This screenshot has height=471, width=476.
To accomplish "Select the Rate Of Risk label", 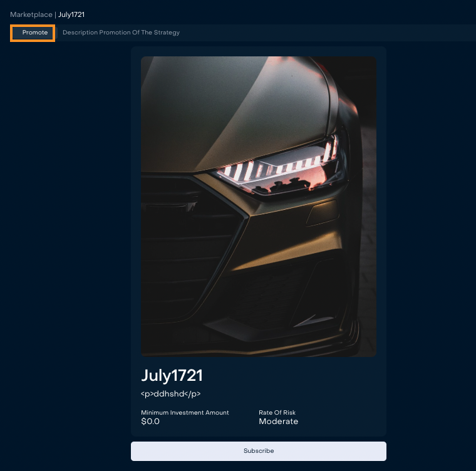I will (x=277, y=412).
